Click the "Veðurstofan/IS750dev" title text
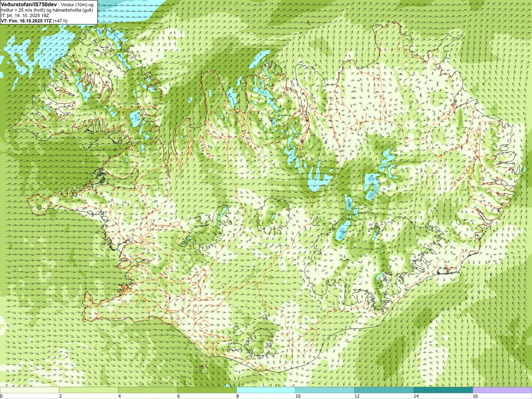 click(x=29, y=4)
